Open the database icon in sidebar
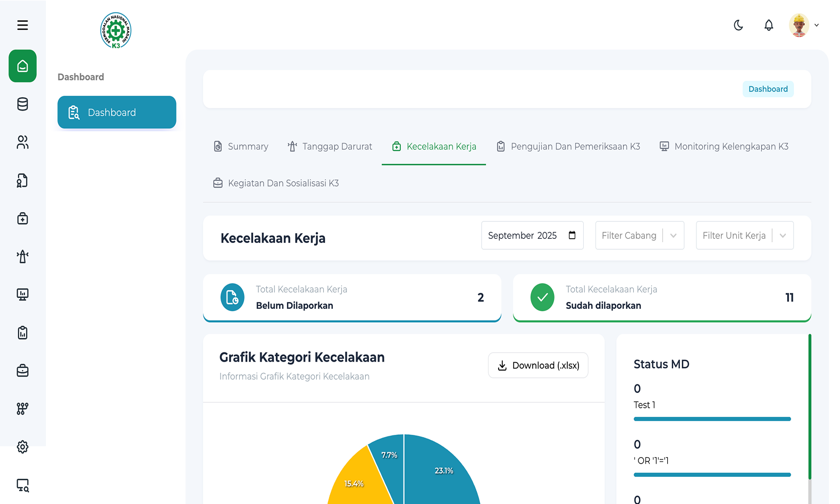This screenshot has height=504, width=840. pyautogui.click(x=22, y=104)
